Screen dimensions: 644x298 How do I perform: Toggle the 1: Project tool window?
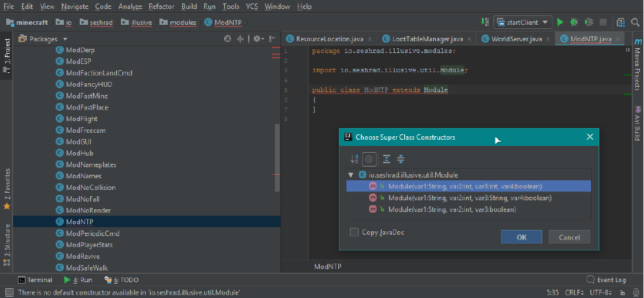6,56
